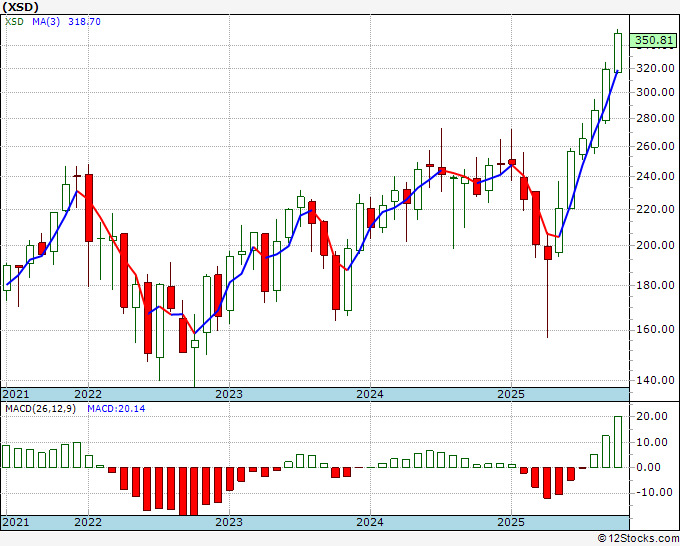
Task: Click the 200.00 price axis label
Action: [655, 245]
